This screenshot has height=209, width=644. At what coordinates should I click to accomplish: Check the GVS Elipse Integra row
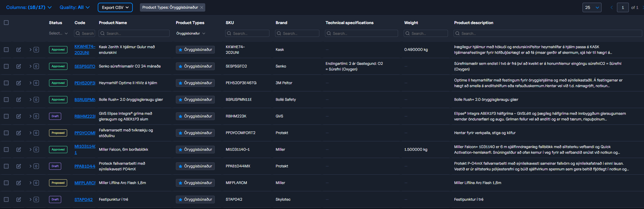coord(6,116)
